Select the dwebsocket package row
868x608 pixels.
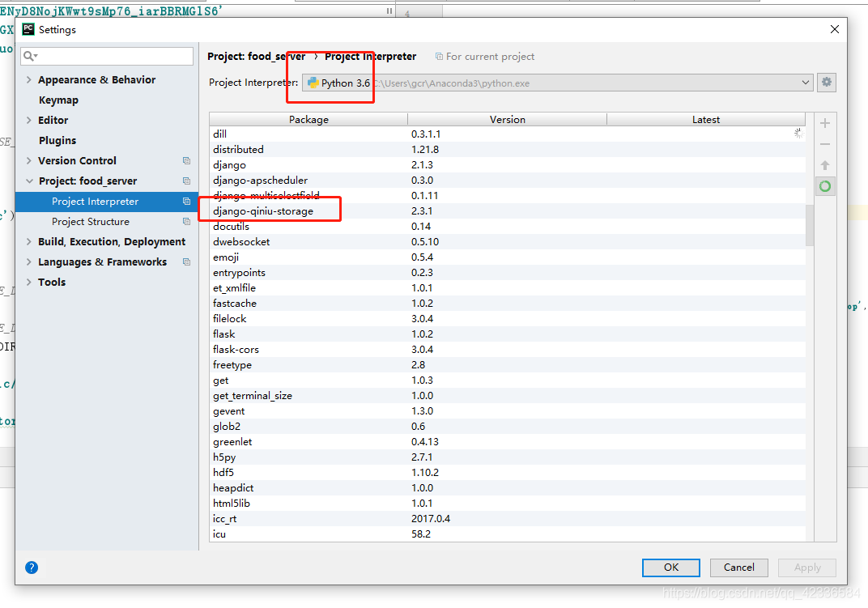(508, 242)
